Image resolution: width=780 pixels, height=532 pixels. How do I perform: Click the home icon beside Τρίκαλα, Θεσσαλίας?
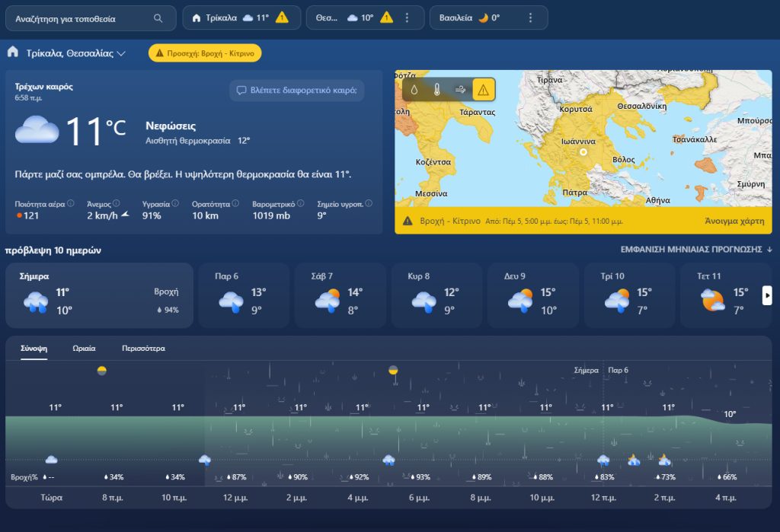coord(13,53)
